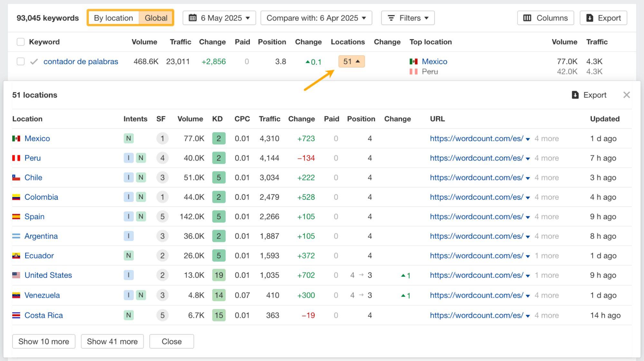The height and width of the screenshot is (361, 644).
Task: Toggle the select-all Keyword header checkbox
Action: click(21, 42)
